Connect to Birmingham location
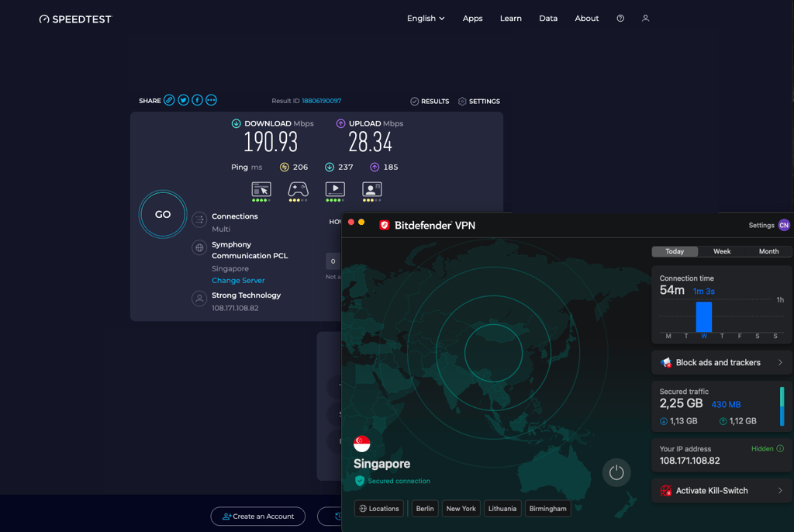This screenshot has height=532, width=794. [x=548, y=509]
